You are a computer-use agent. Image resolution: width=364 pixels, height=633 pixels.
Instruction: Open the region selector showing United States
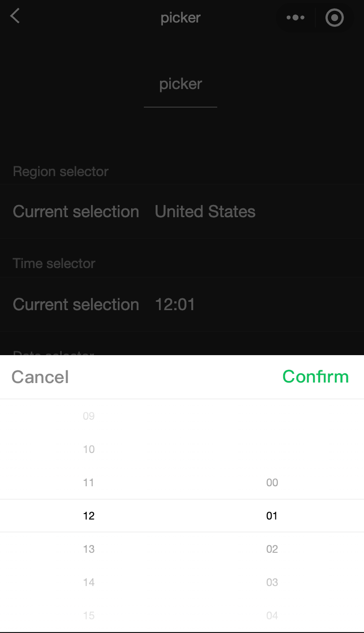182,211
